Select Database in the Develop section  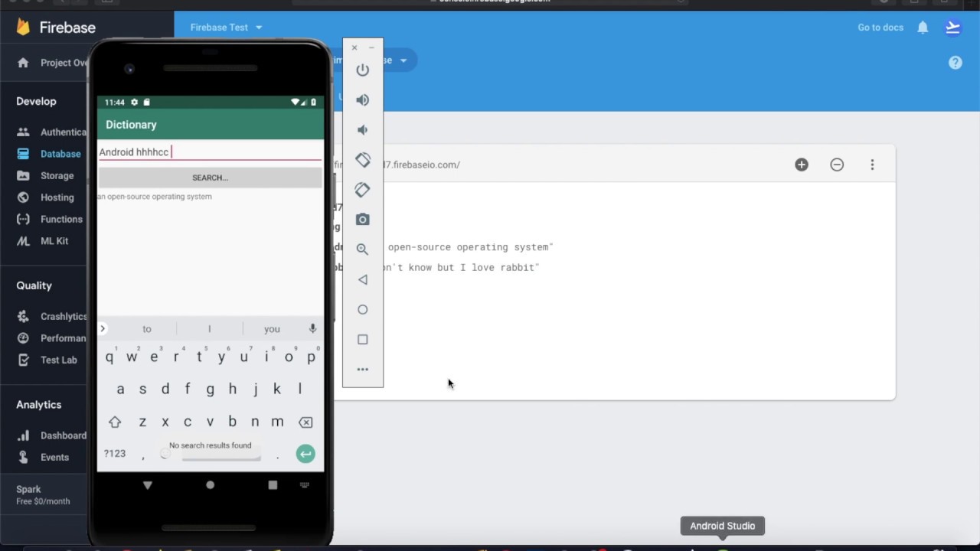[x=60, y=154]
